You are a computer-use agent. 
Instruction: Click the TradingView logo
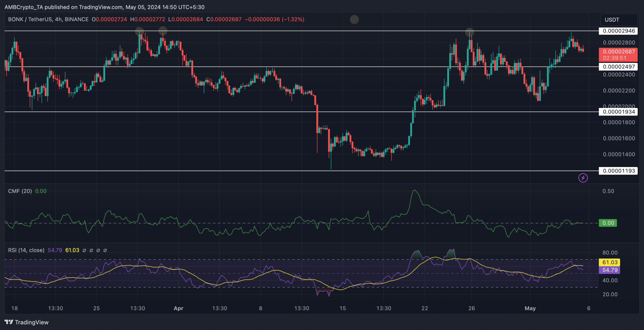[x=27, y=322]
